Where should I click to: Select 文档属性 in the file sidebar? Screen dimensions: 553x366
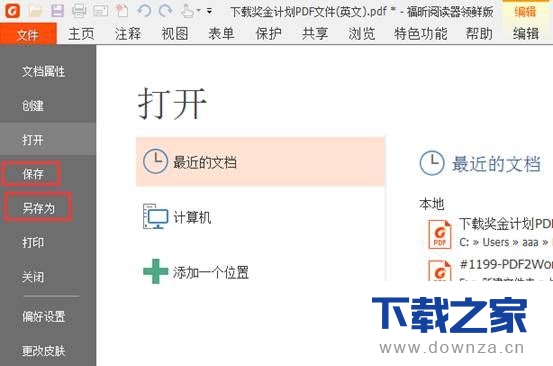click(43, 72)
